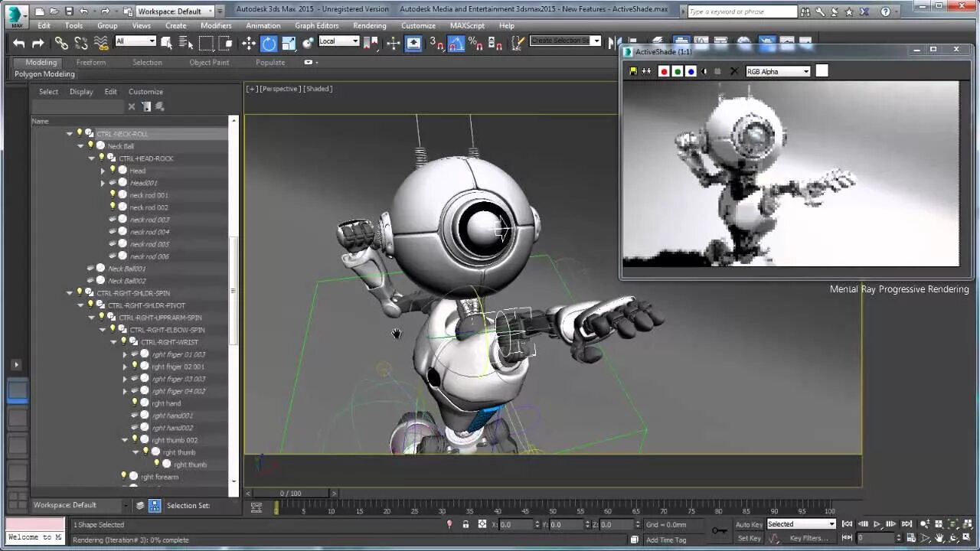
Task: Switch to the Freeform ribbon tab
Action: pos(91,62)
